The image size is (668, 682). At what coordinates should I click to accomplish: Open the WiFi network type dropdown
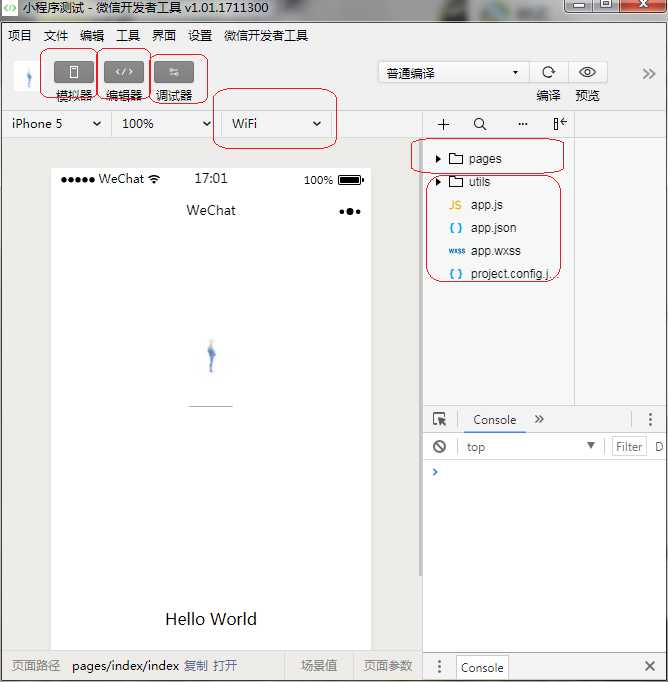(276, 124)
